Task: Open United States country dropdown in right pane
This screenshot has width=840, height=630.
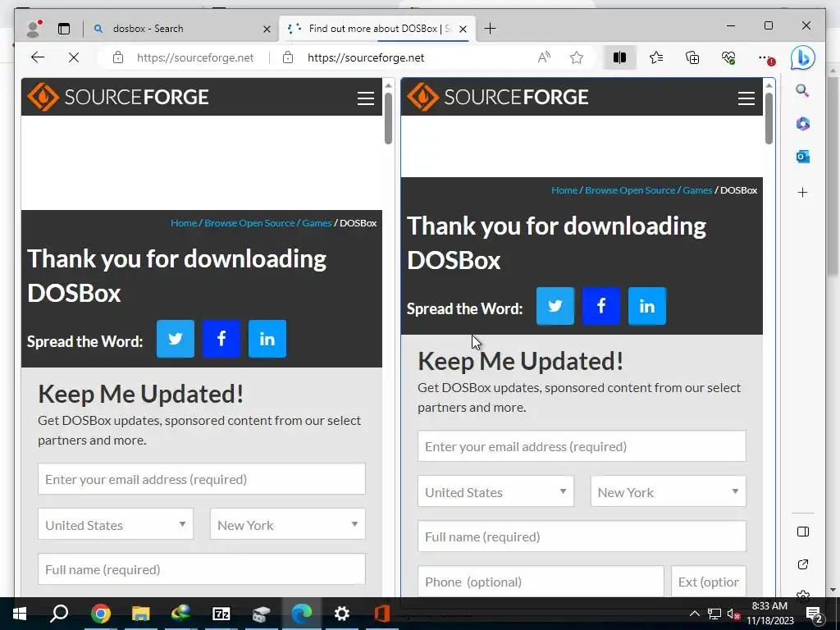Action: (x=495, y=492)
